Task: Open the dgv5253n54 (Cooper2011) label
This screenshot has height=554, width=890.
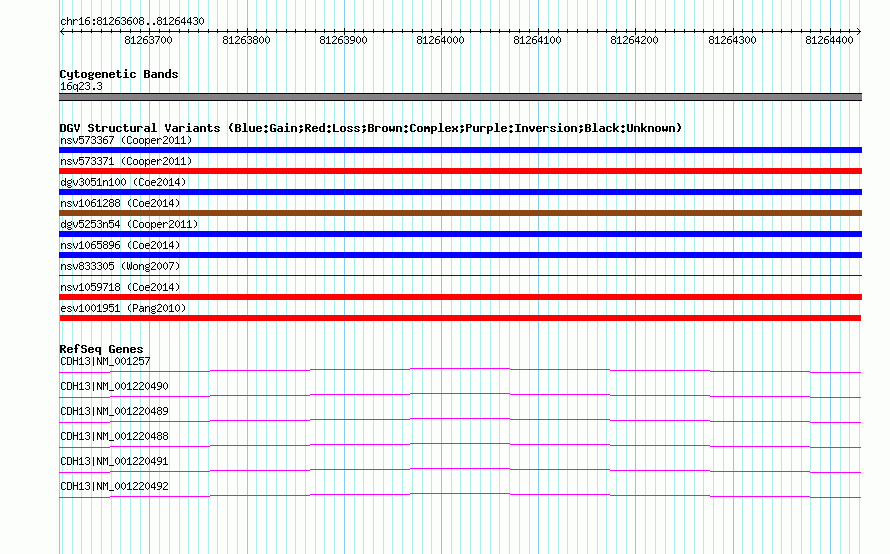Action: click(129, 224)
